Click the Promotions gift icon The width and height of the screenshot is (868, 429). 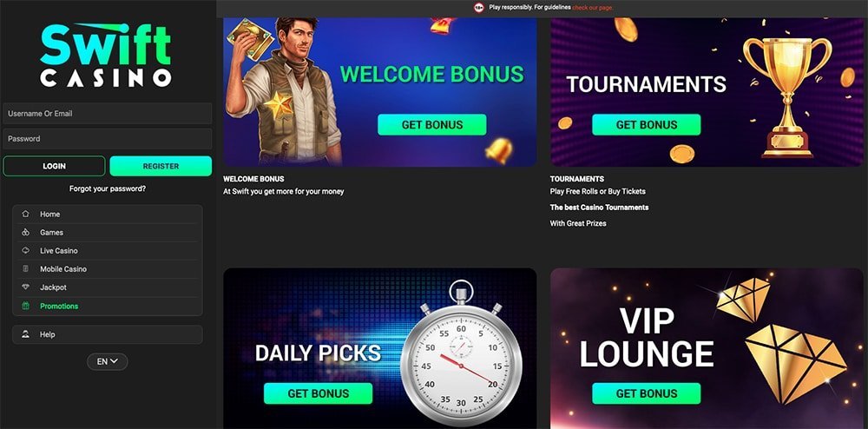pos(25,306)
